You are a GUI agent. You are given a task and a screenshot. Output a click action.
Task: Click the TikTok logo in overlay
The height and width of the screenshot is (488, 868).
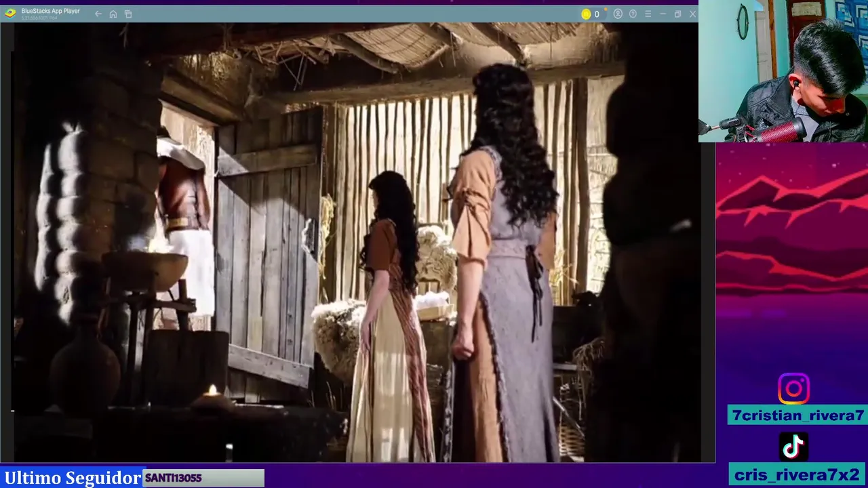click(x=793, y=447)
